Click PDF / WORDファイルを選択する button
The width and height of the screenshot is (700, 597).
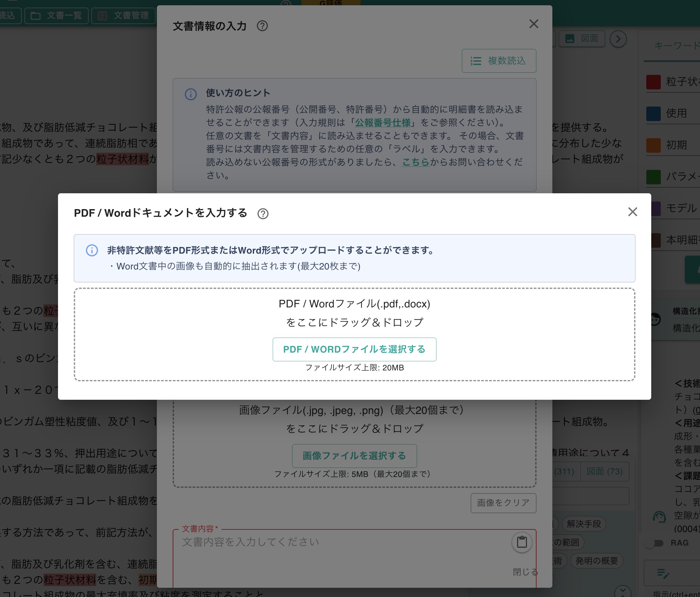354,349
